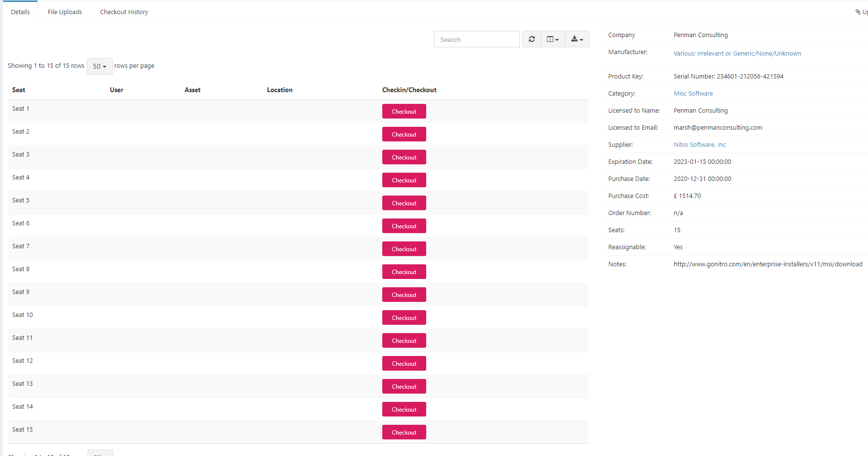This screenshot has width=868, height=456.
Task: Click the Seats count 15 link
Action: pyautogui.click(x=677, y=230)
